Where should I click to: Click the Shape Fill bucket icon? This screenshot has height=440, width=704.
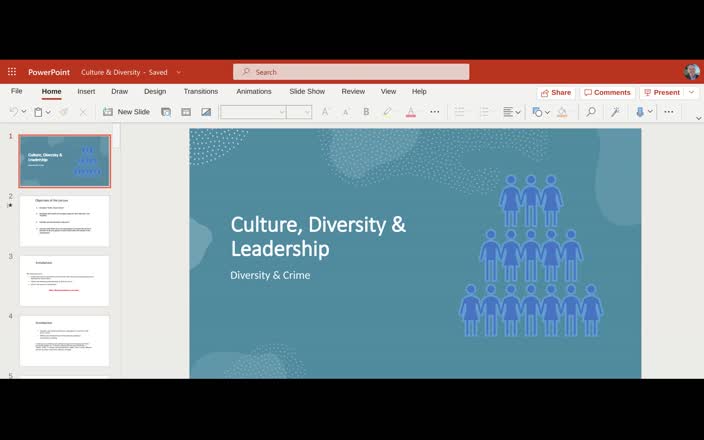(x=562, y=112)
